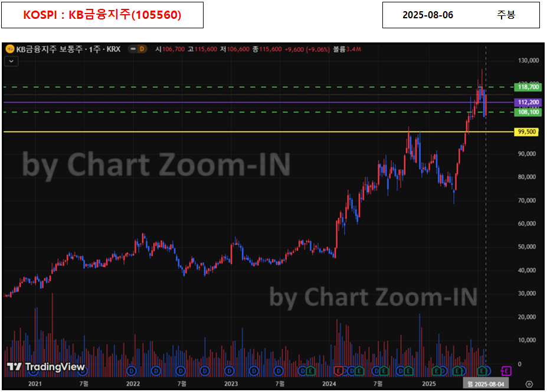Click the 고115,600 high value in legend

[202, 49]
